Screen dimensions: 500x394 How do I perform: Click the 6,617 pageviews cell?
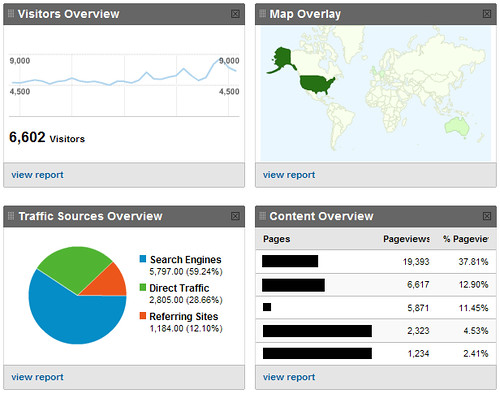(418, 284)
